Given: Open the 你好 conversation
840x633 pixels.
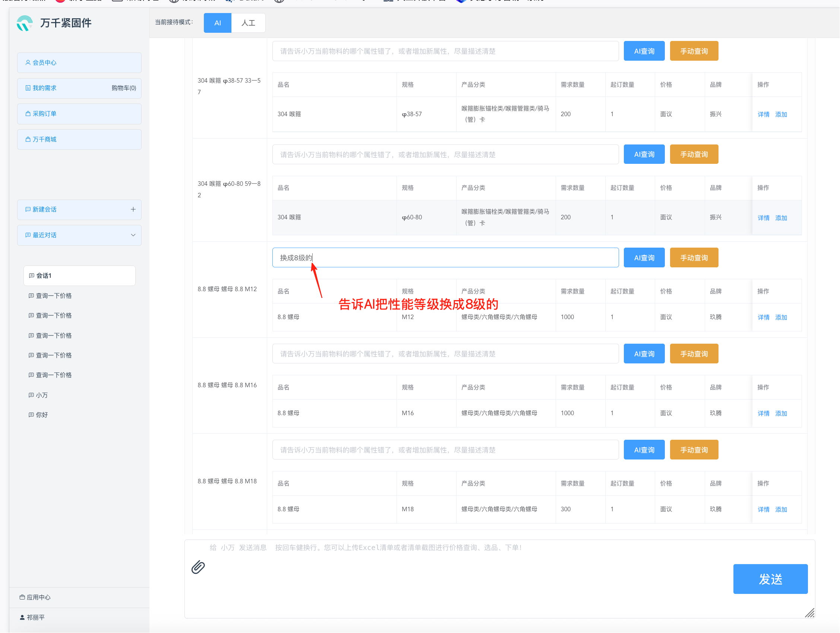Looking at the screenshot, I should [42, 415].
